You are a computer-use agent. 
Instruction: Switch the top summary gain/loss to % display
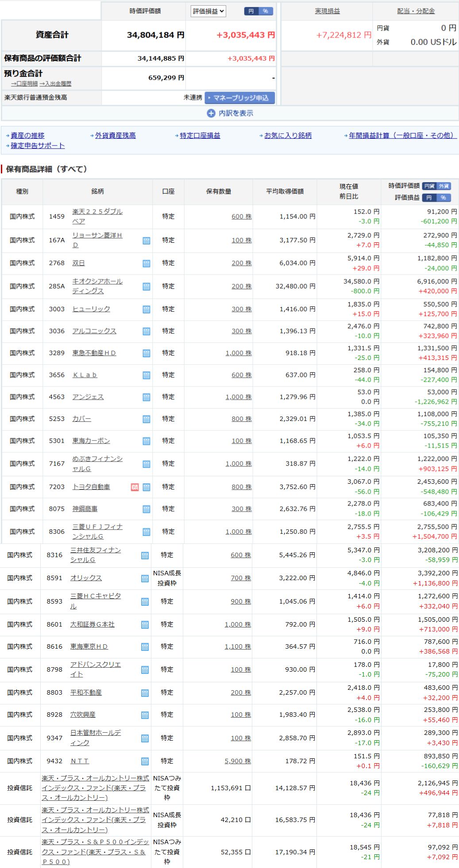[266, 11]
